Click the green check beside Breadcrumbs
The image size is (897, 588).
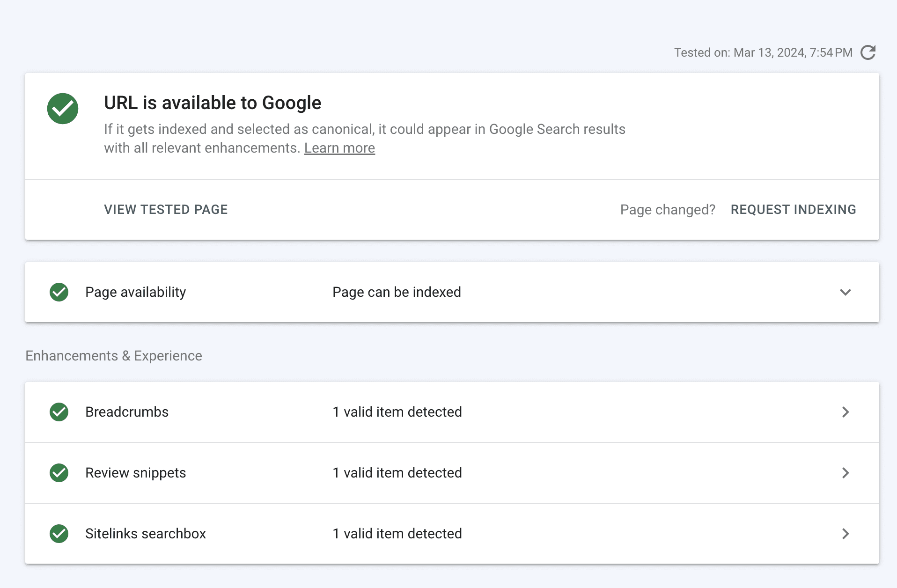point(59,412)
